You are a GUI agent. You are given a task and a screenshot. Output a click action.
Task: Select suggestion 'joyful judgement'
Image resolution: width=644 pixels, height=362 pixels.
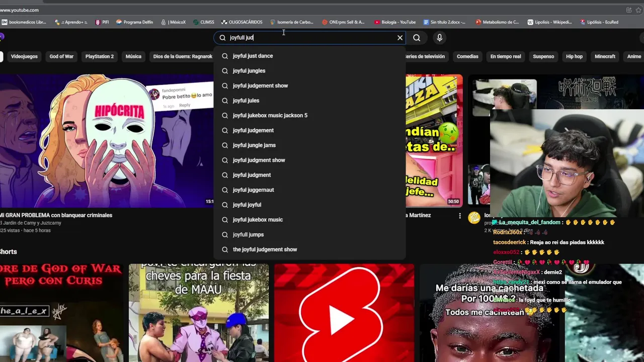tap(309, 130)
